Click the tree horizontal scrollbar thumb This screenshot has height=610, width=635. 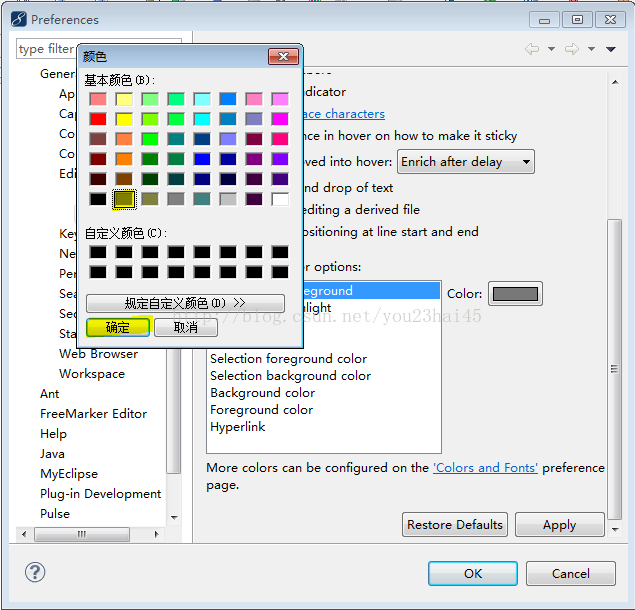[82, 534]
